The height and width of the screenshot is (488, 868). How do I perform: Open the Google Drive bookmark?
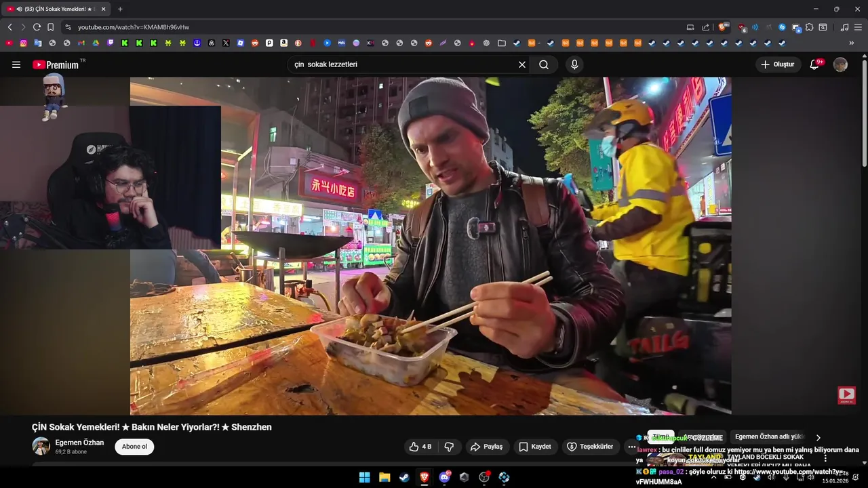[96, 43]
